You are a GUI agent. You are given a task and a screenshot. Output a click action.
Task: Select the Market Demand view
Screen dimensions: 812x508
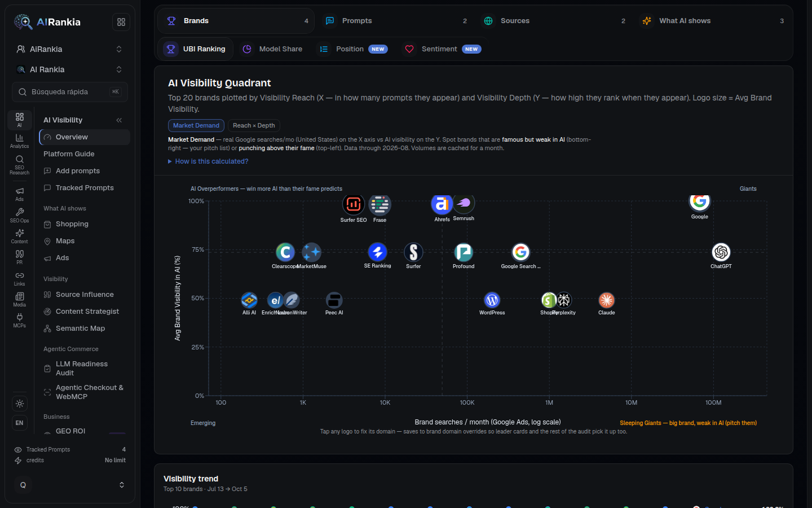point(196,125)
